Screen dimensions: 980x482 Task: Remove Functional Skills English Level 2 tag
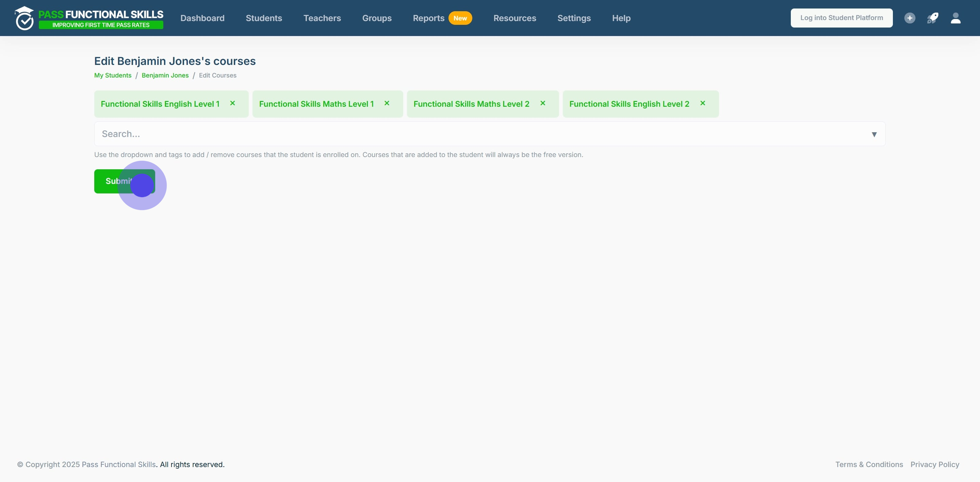click(702, 103)
